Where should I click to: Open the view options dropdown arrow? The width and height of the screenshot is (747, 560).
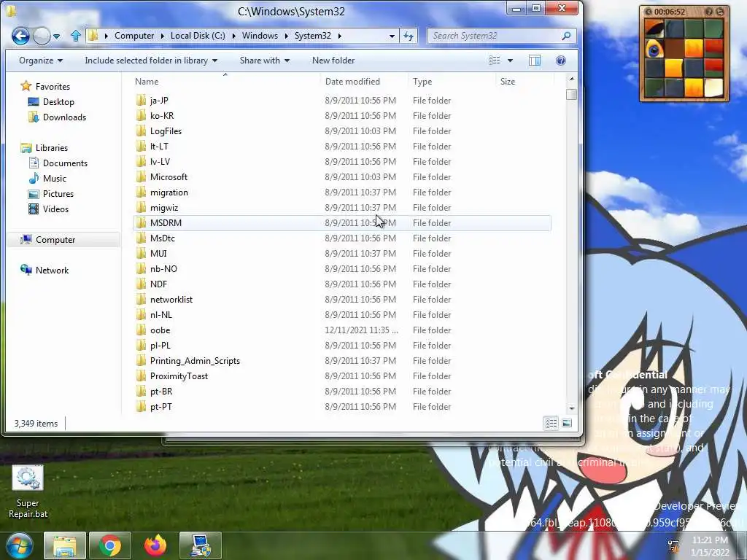coord(510,61)
